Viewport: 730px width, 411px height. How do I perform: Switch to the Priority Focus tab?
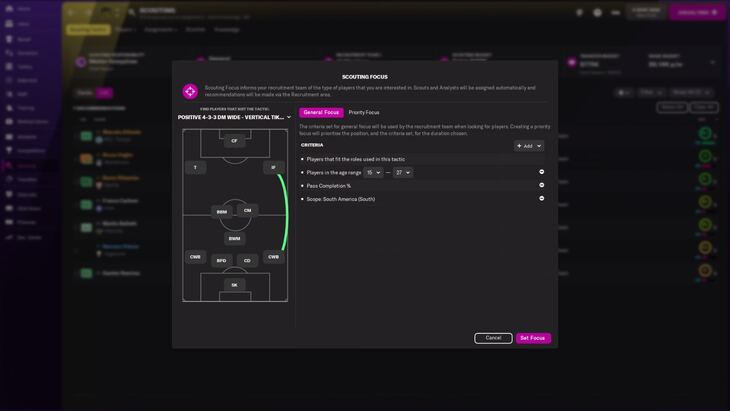(x=364, y=112)
